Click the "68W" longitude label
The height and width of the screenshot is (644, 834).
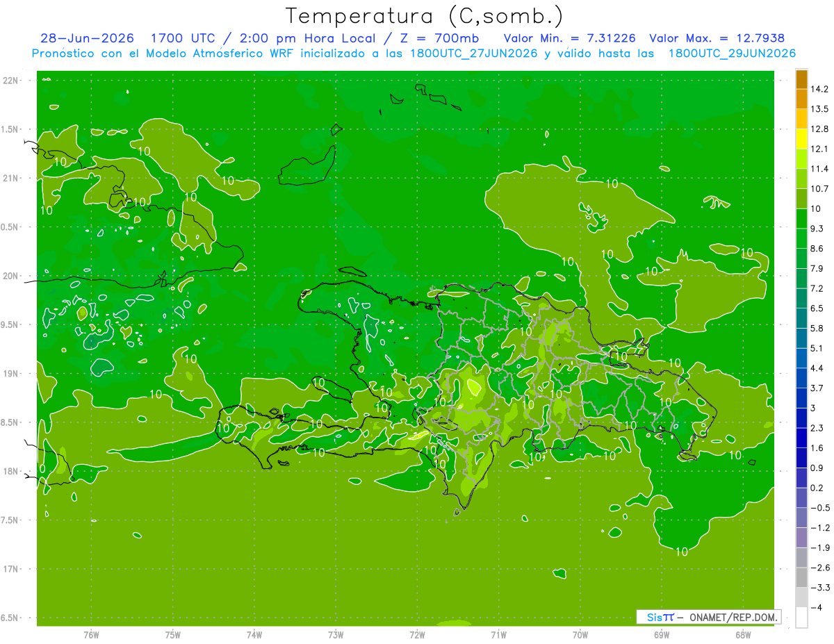tap(743, 634)
